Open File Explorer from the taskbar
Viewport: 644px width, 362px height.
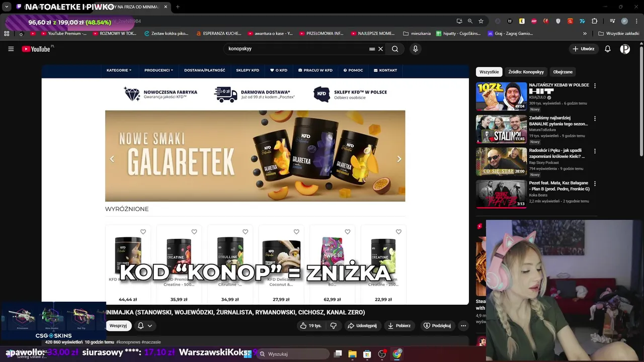[x=353, y=354]
